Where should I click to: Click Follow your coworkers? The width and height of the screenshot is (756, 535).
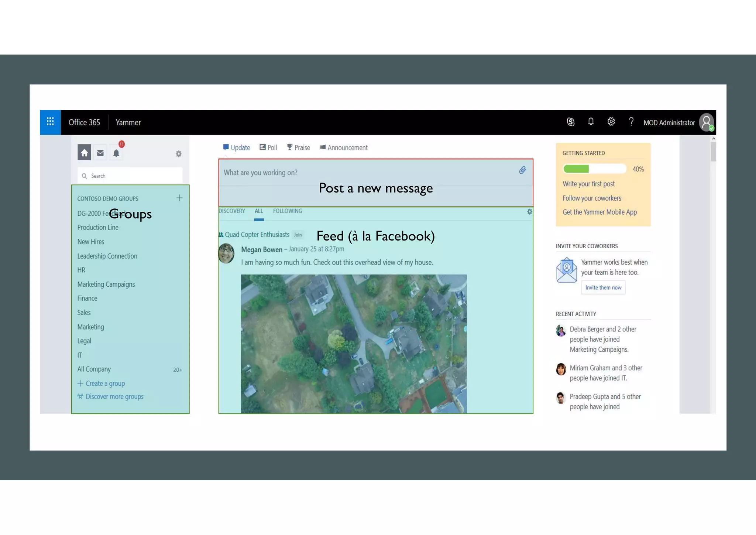point(592,198)
